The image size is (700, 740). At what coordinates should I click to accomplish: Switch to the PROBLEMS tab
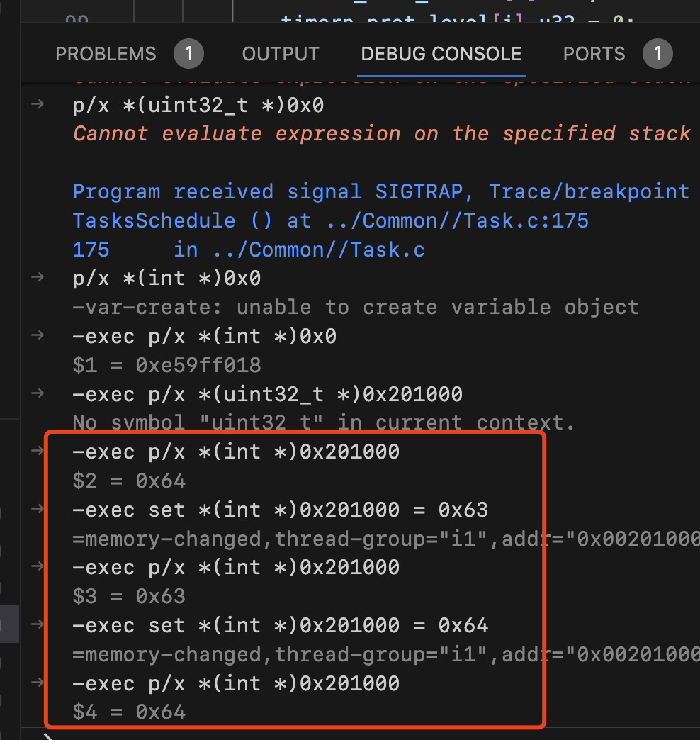(x=106, y=54)
